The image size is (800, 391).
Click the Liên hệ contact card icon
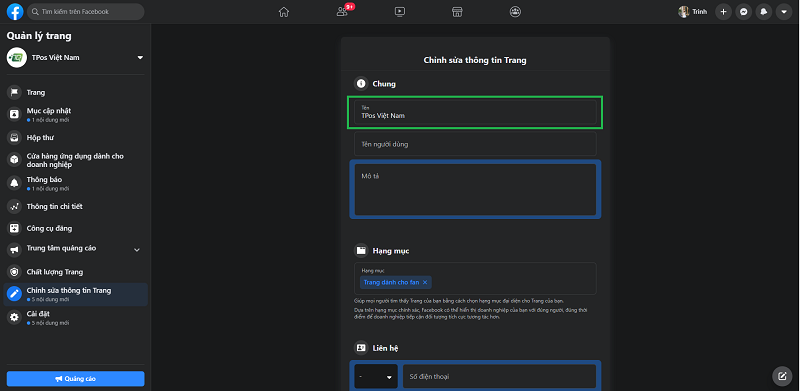[361, 348]
